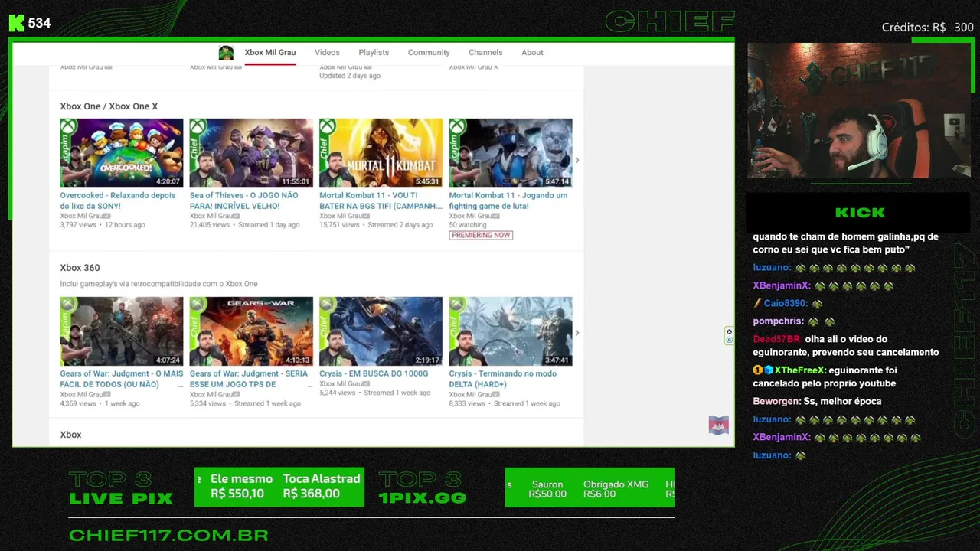Click the '50 watching' text
Image resolution: width=980 pixels, height=551 pixels.
click(468, 225)
